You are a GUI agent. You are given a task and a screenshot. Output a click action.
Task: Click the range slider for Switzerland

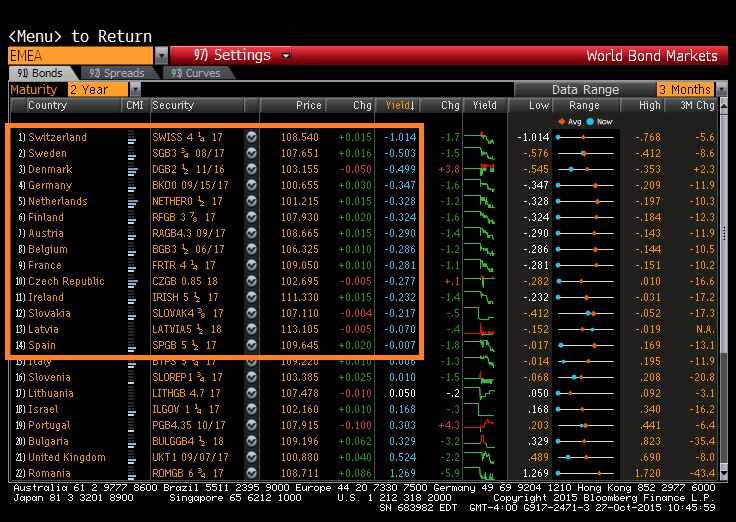pos(585,137)
